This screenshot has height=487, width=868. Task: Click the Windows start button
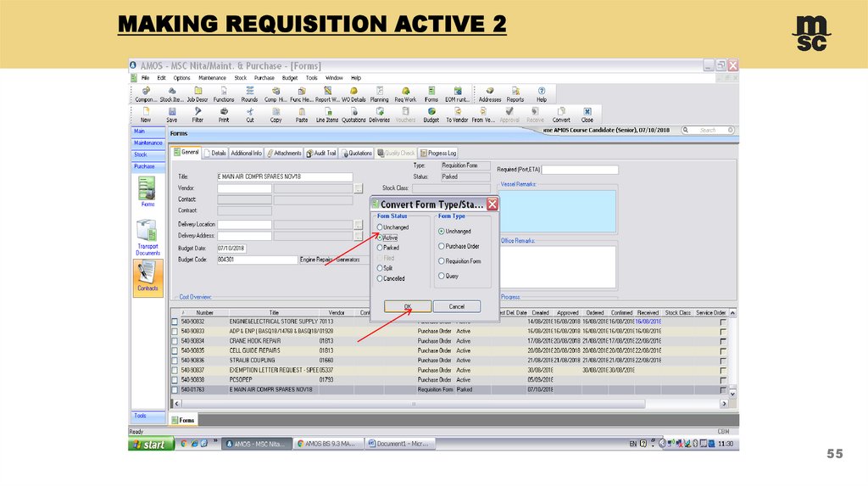click(x=152, y=444)
